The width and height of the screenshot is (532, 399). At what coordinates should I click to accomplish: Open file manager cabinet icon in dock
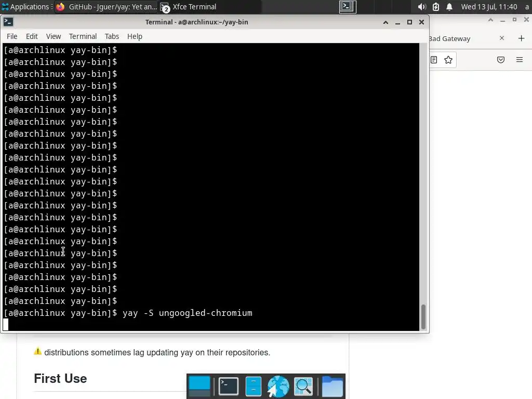click(x=253, y=386)
